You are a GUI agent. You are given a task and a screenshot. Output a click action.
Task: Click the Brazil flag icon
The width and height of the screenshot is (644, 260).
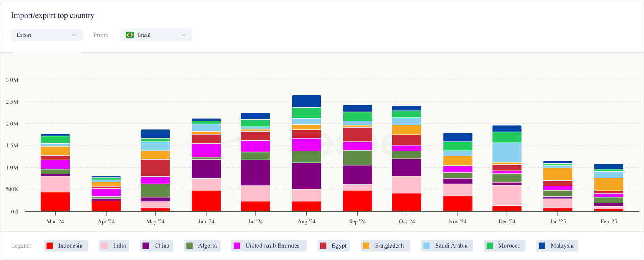(x=130, y=35)
